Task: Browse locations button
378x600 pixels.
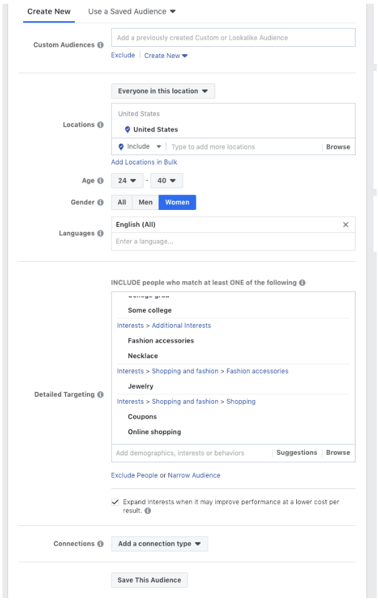Action: point(338,147)
